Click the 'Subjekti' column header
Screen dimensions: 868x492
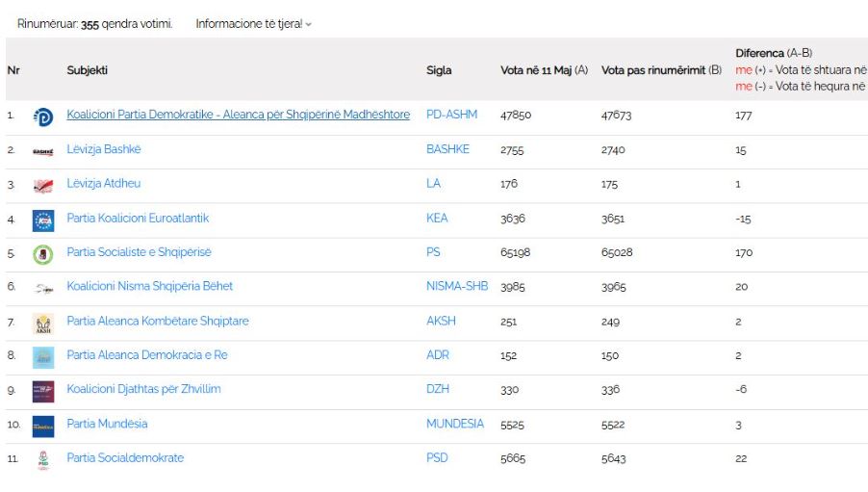[x=87, y=70]
